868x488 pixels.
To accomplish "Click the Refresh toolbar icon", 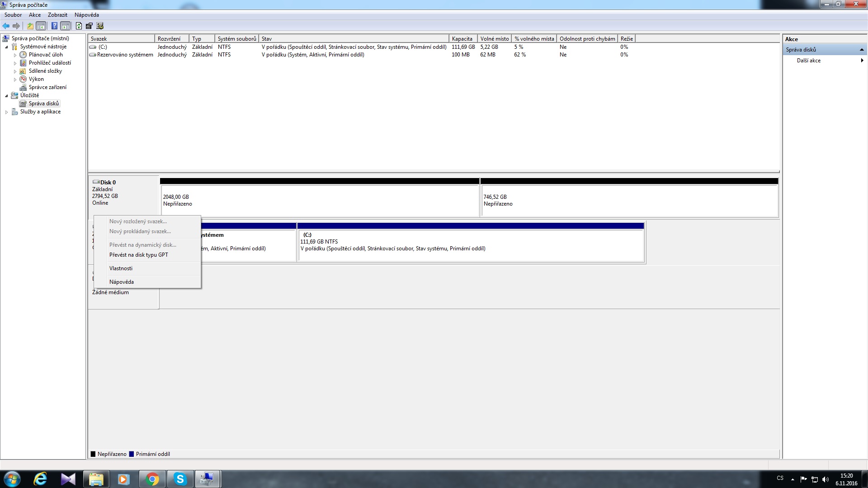I will pyautogui.click(x=79, y=26).
